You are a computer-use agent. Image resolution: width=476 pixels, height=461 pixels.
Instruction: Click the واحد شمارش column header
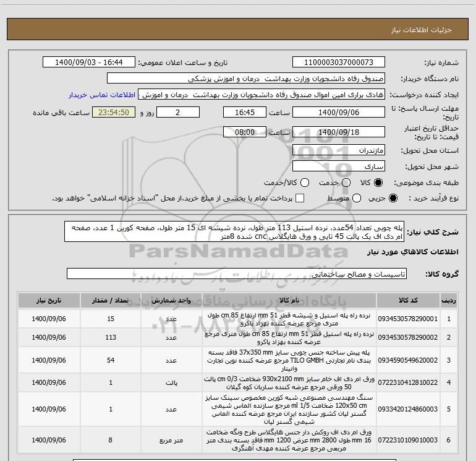171,300
